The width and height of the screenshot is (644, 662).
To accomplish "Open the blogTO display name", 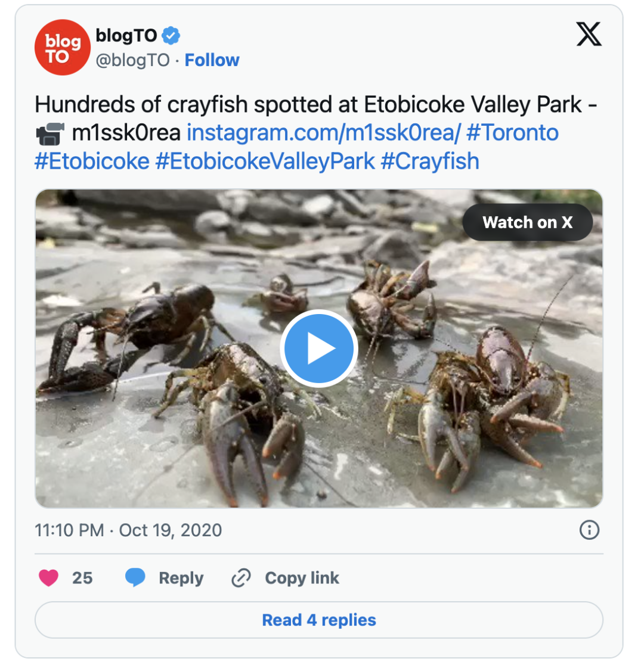I will coord(126,36).
